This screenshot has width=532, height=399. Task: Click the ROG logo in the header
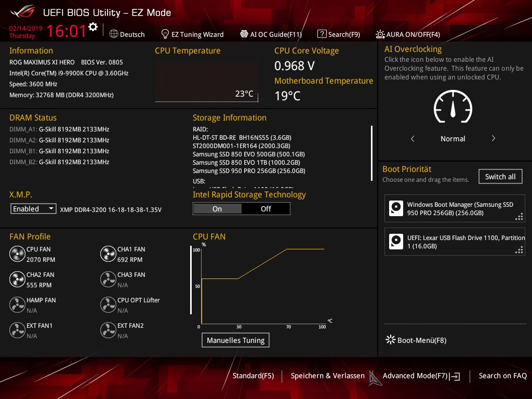(22, 12)
